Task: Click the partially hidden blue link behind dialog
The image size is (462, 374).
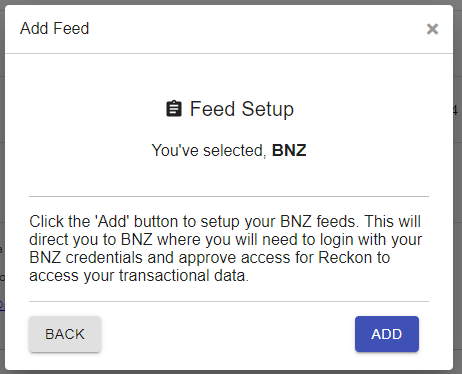Action: tap(2, 305)
